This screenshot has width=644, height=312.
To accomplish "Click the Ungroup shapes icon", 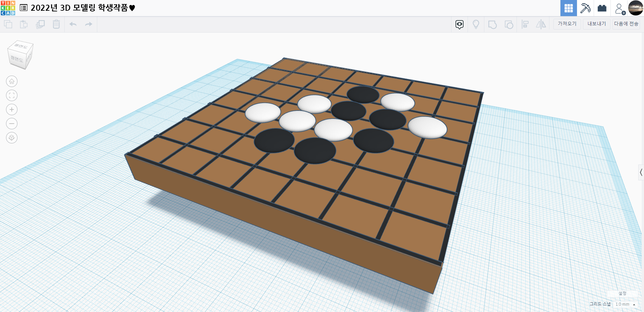I will [509, 25].
